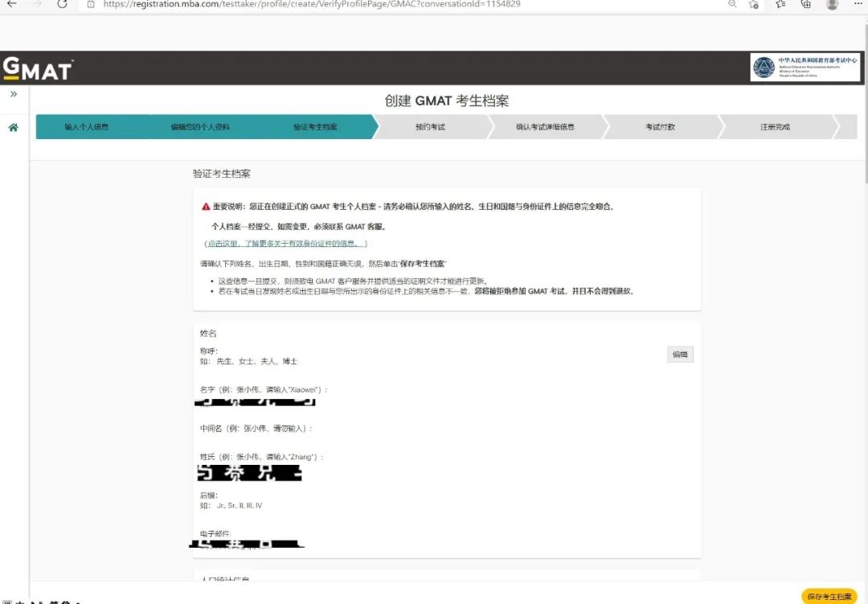Click the page title 创建 GMAT 考生档案
Screen dimensions: 868x604
447,101
